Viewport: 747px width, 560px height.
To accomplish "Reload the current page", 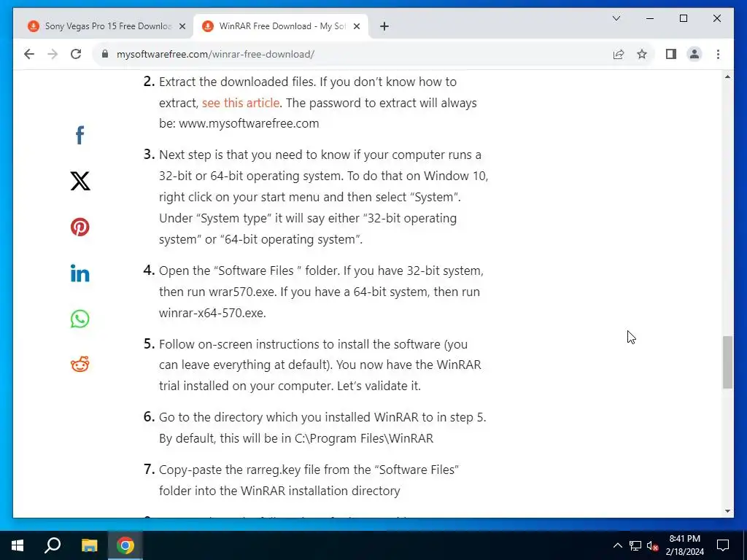I will [76, 54].
